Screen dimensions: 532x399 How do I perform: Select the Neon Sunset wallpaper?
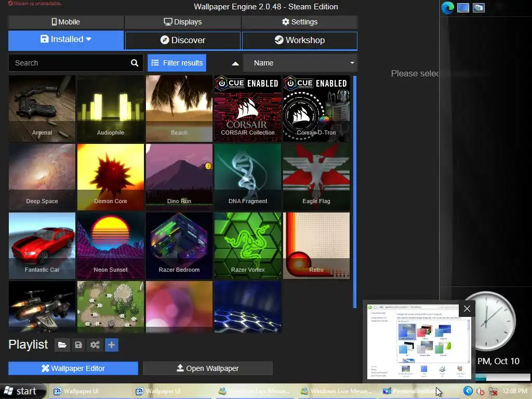[111, 246]
